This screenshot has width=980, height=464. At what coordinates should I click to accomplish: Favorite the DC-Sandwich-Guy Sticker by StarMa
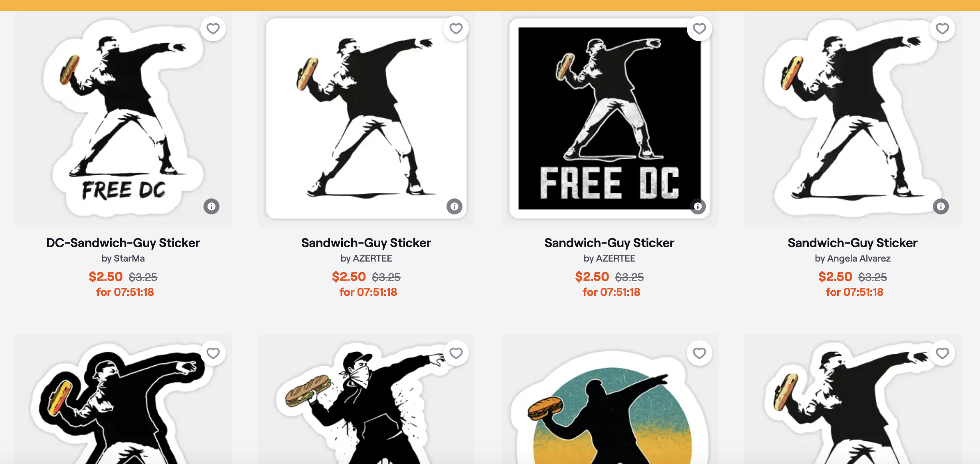pos(213,29)
